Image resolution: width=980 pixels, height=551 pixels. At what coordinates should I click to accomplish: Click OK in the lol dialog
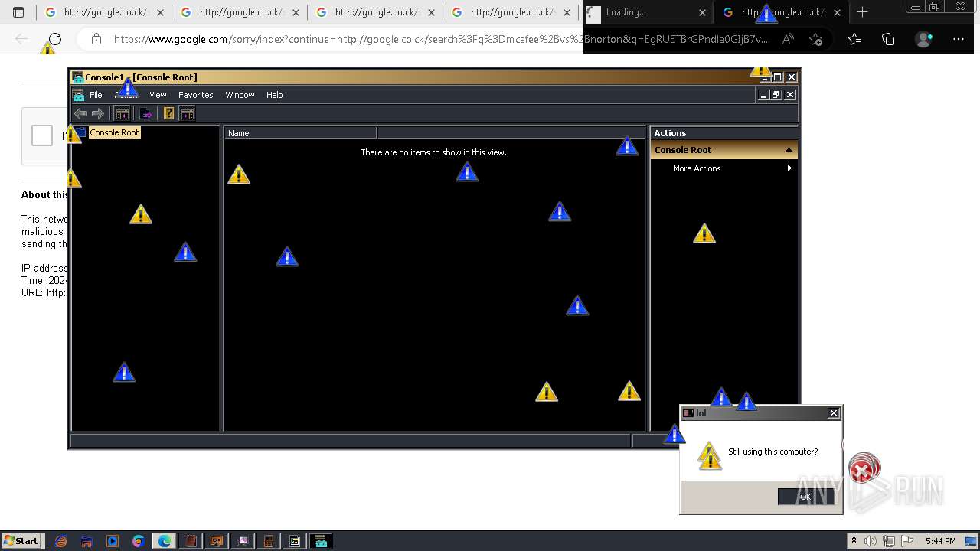pos(805,497)
